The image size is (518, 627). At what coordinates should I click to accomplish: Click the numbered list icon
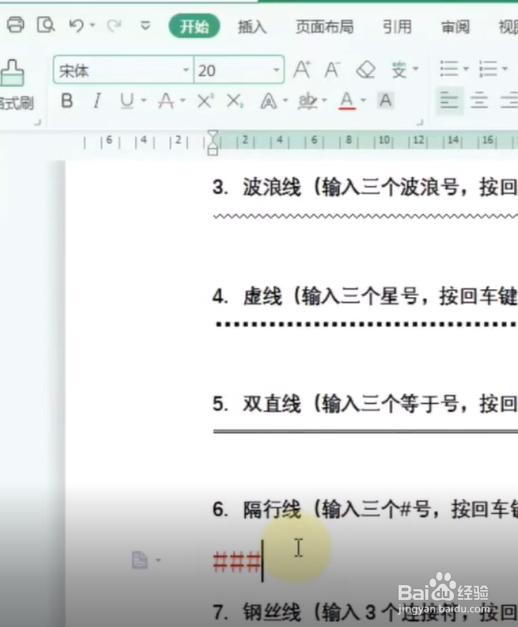pyautogui.click(x=488, y=69)
